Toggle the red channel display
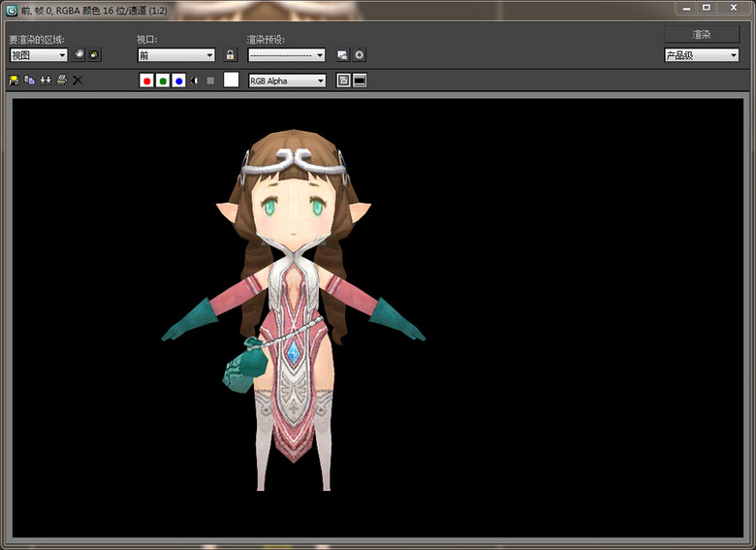This screenshot has width=756, height=550. [x=147, y=81]
